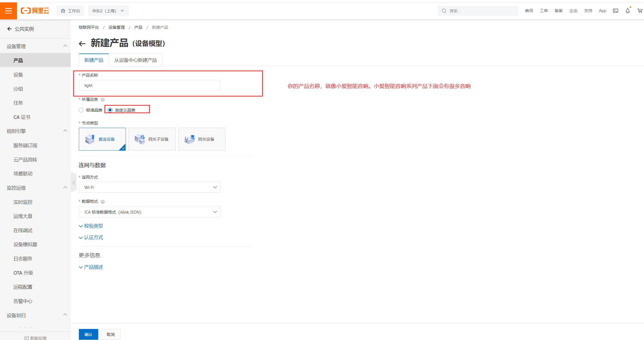Select 标准品类 radio button
The width and height of the screenshot is (644, 340).
click(x=82, y=110)
